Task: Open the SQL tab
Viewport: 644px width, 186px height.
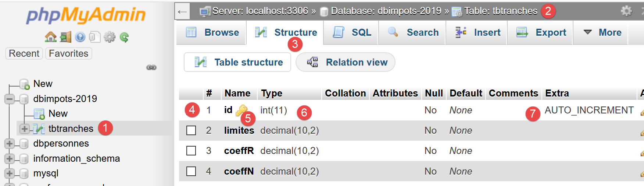Action: [x=352, y=32]
